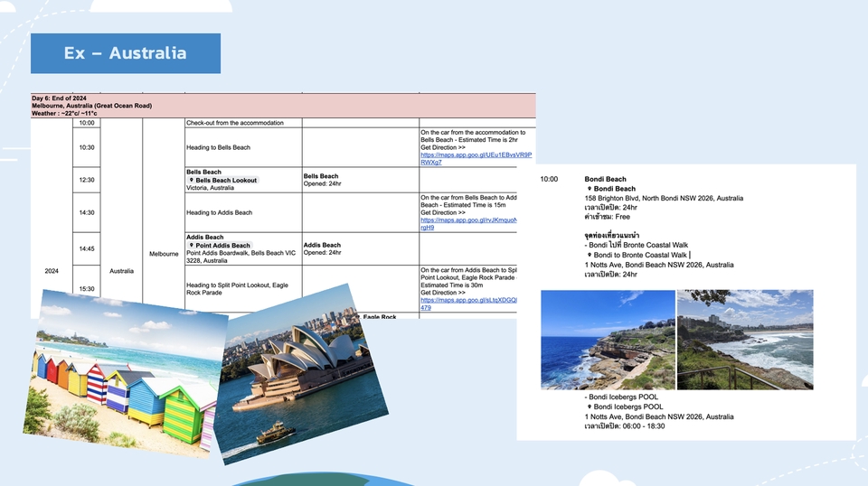The image size is (868, 486).
Task: Select the rocky coastal cliff photo
Action: [608, 340]
